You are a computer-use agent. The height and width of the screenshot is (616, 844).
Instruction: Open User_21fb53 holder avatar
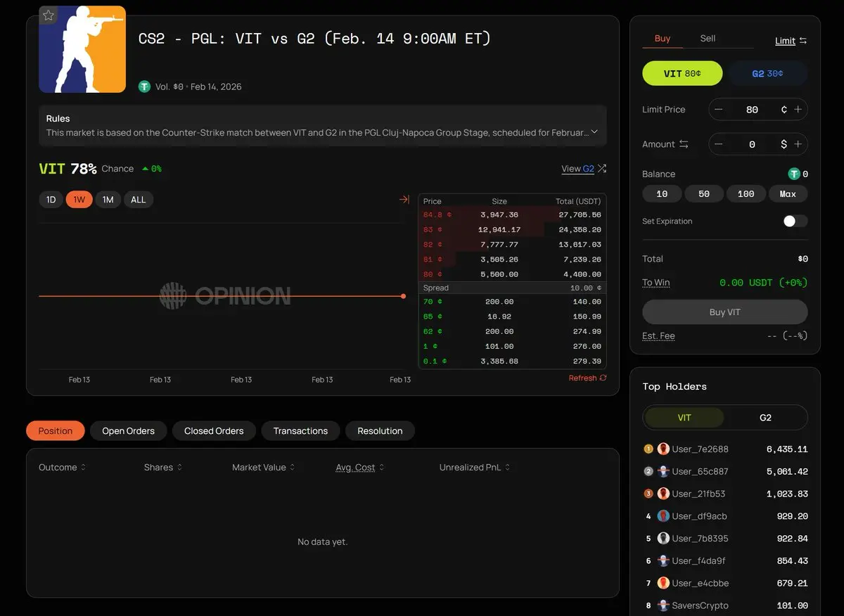click(x=663, y=494)
